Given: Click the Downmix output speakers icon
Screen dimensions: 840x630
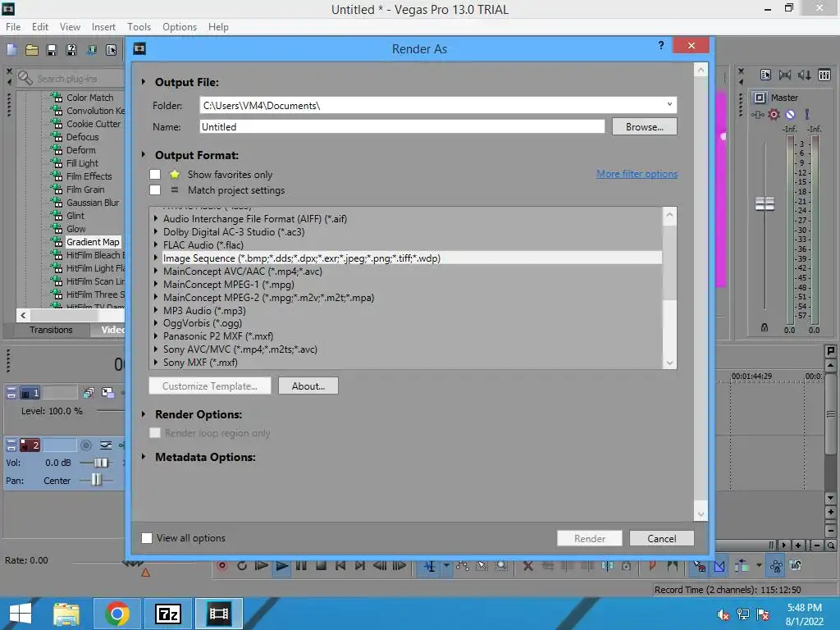Looking at the screenshot, I should 785,75.
